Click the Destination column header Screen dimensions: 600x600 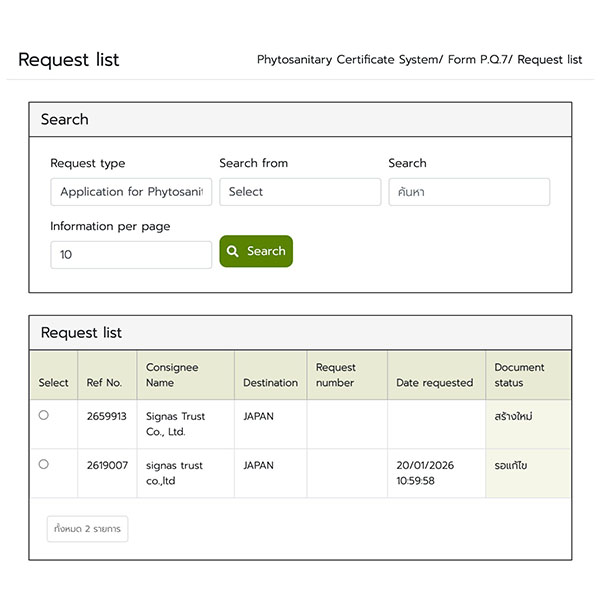pos(270,382)
